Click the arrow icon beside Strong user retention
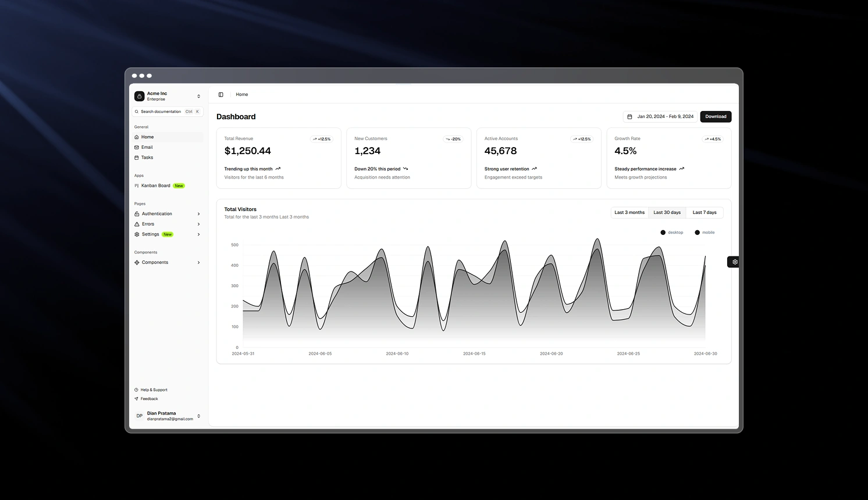The height and width of the screenshot is (500, 868). tap(534, 169)
